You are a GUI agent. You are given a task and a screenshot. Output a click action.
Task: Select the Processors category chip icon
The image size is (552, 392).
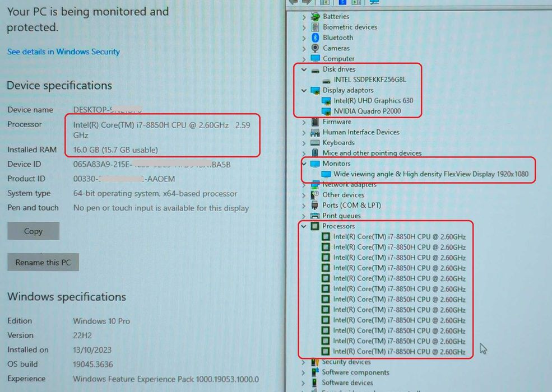coord(315,226)
